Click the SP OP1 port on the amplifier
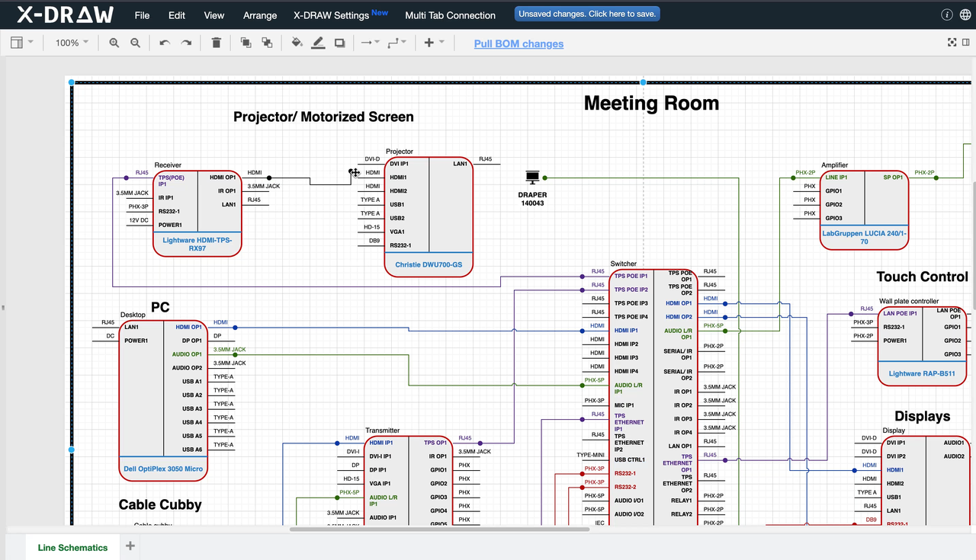The height and width of the screenshot is (560, 976). point(893,178)
